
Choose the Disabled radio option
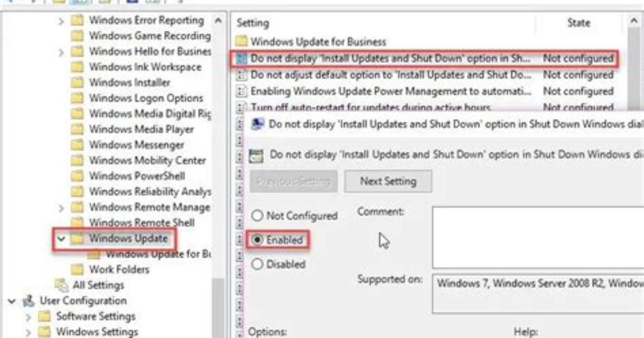(257, 264)
